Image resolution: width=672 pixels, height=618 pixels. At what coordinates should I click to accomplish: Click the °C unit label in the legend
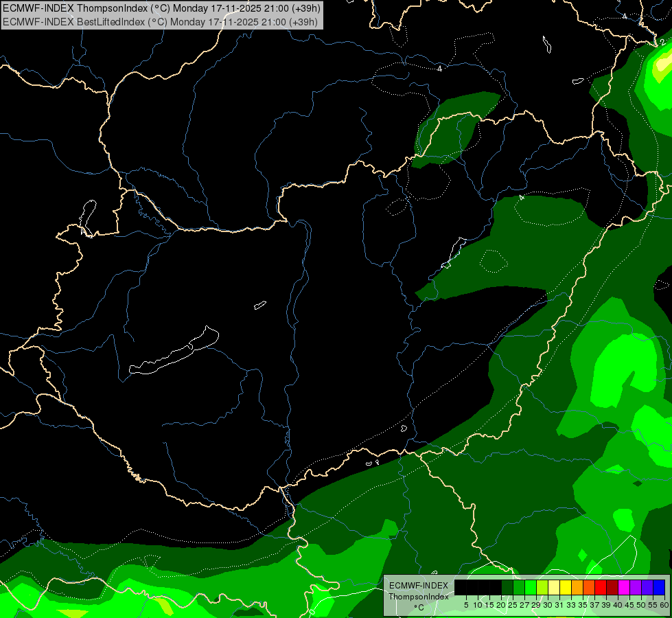coord(419,608)
